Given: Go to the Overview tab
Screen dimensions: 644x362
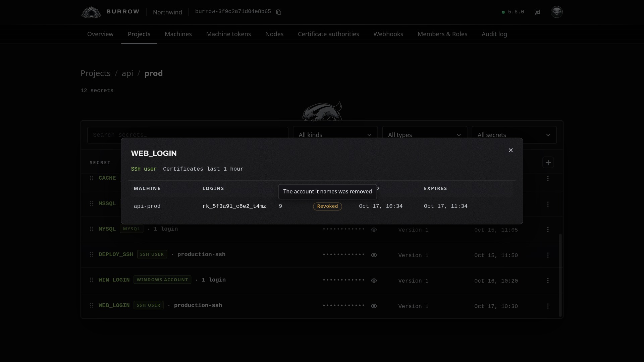Looking at the screenshot, I should point(100,34).
